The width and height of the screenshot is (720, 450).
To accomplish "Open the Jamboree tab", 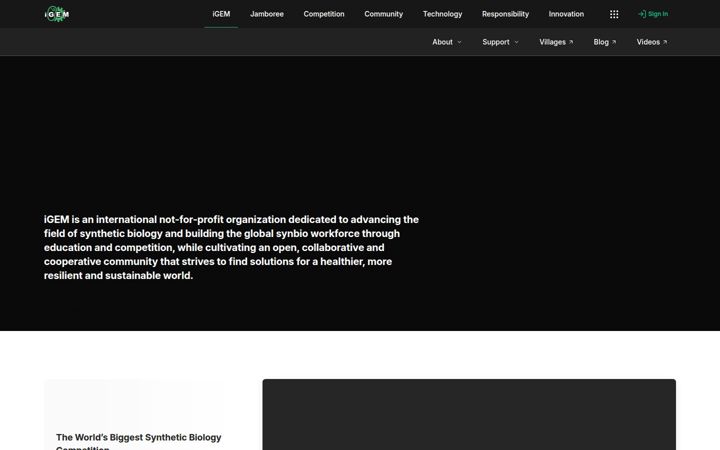I will (x=267, y=14).
